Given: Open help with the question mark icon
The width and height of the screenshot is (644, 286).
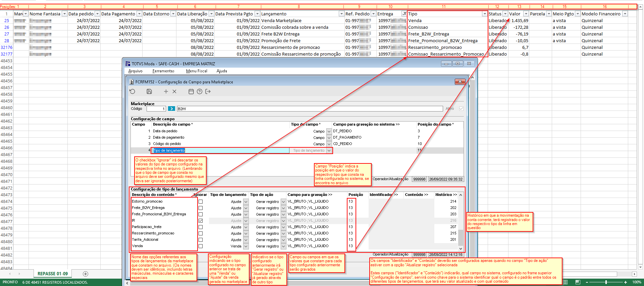Looking at the screenshot, I should pos(200,91).
